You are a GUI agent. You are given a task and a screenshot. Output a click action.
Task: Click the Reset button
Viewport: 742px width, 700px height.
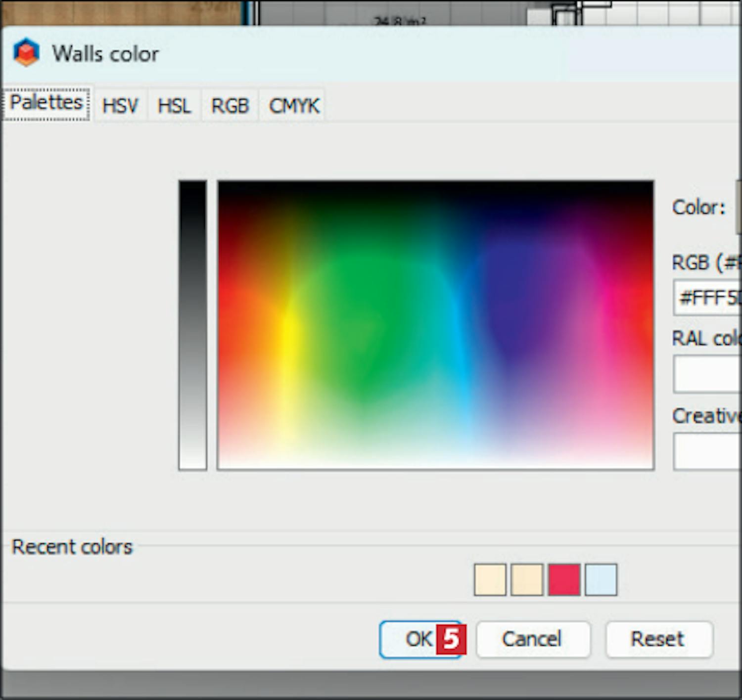point(658,639)
